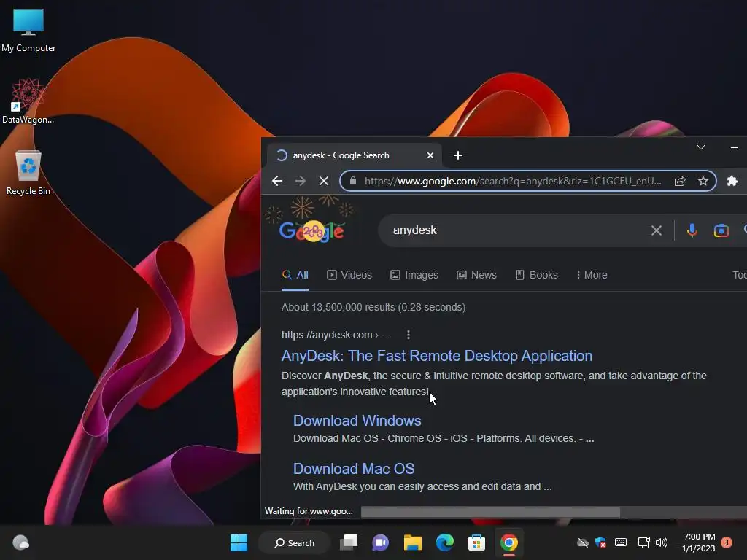Open Windows Security tray icon
Image resolution: width=747 pixels, height=560 pixels.
[601, 542]
